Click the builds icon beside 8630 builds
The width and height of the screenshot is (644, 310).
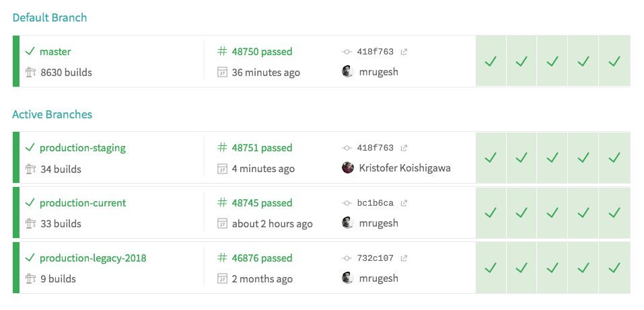[x=30, y=72]
